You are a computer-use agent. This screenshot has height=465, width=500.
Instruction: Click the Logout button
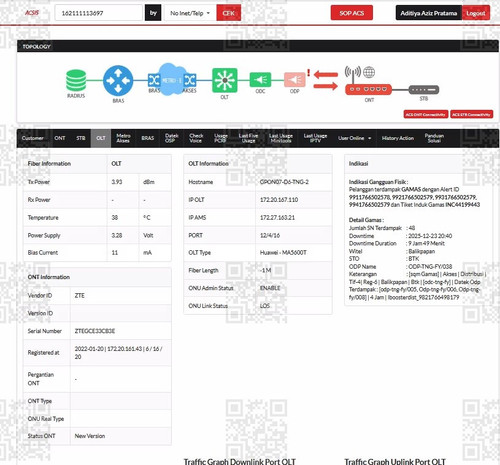(476, 13)
